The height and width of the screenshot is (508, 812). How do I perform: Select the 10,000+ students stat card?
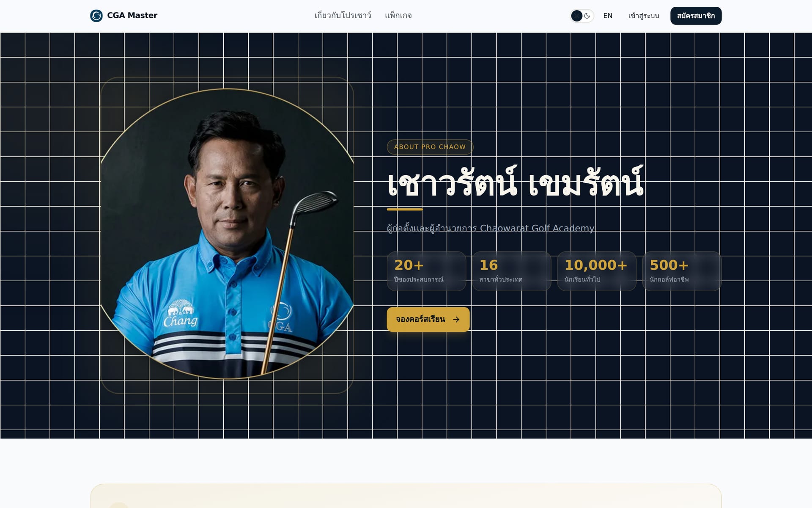[x=597, y=271]
